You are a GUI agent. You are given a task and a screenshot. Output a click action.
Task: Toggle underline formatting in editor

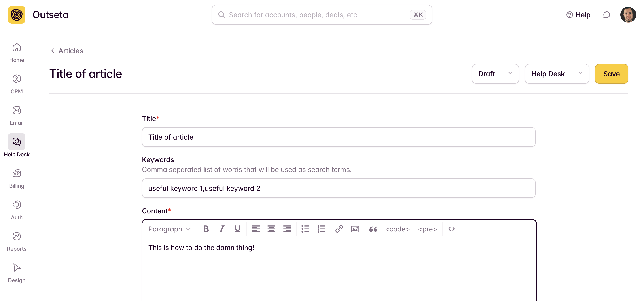click(237, 229)
